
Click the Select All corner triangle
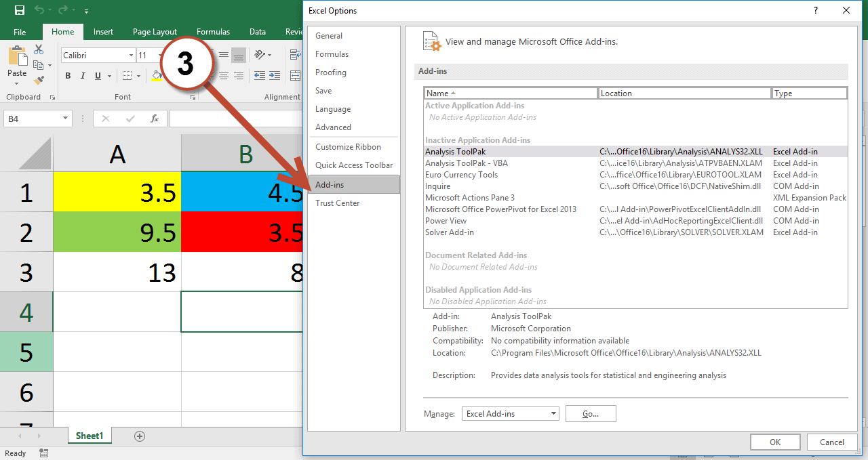coord(35,153)
